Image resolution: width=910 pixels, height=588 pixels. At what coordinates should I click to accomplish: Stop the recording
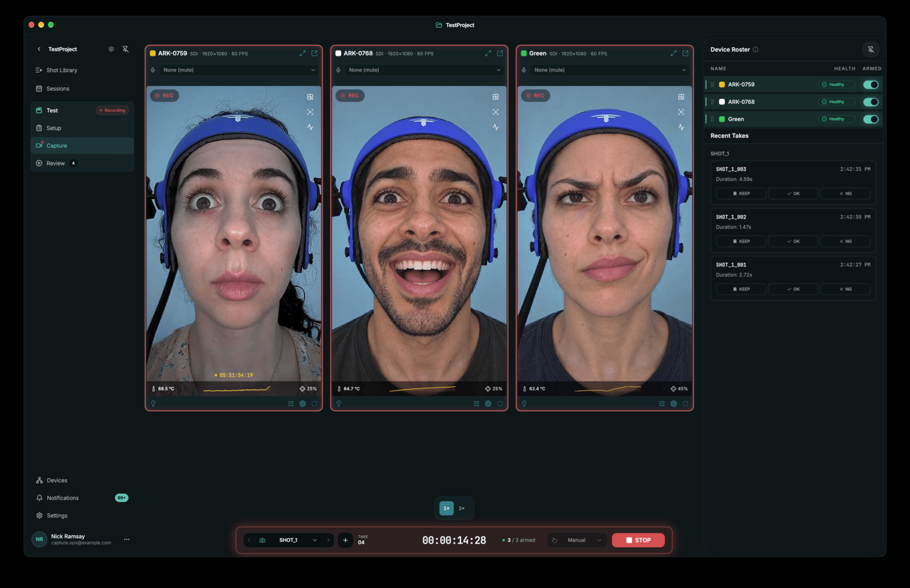point(638,540)
